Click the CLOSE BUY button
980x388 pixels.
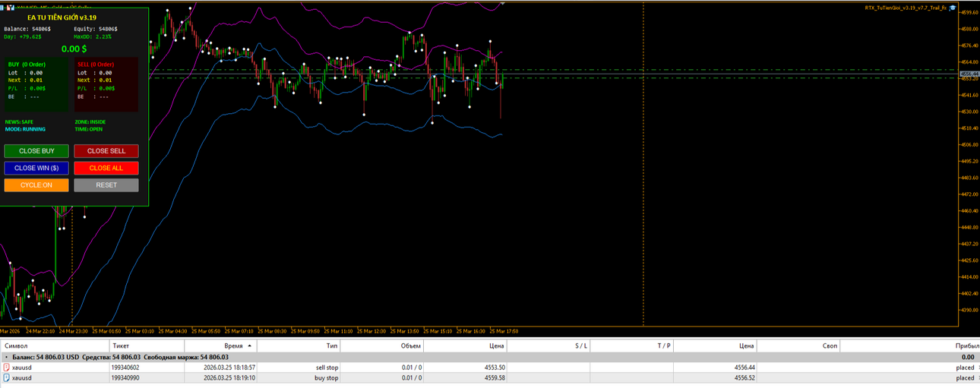(x=36, y=151)
